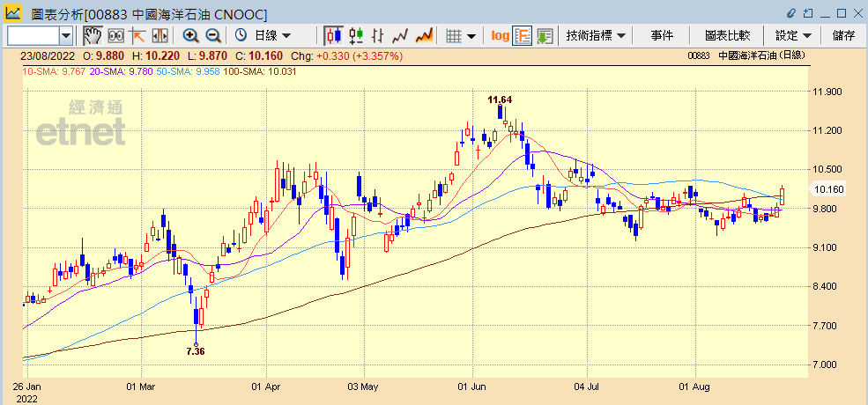Click the 50-SMA: 9.958 legend label
Image resolution: width=868 pixels, height=405 pixels.
click(x=187, y=70)
